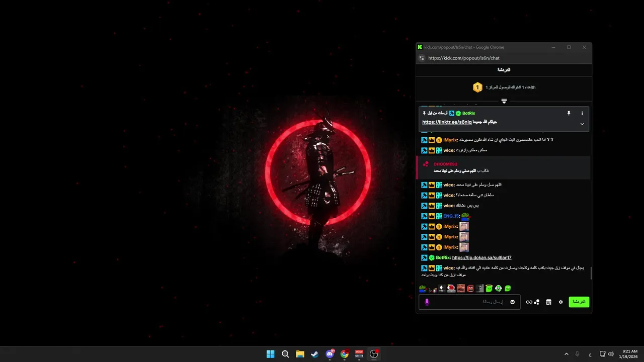Open network settings in system tray
The height and width of the screenshot is (362, 644).
click(603, 354)
